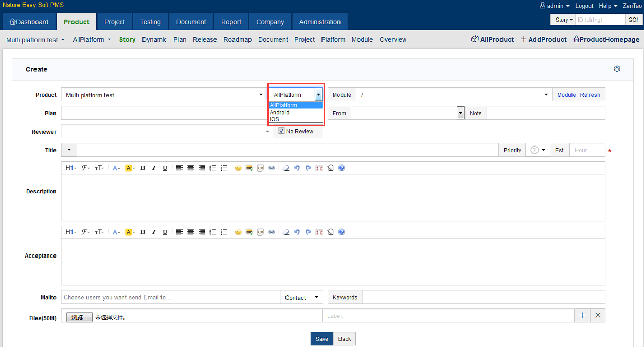The width and height of the screenshot is (644, 347).
Task: Click the hyperlink icon in Acceptance editor
Action: [272, 232]
